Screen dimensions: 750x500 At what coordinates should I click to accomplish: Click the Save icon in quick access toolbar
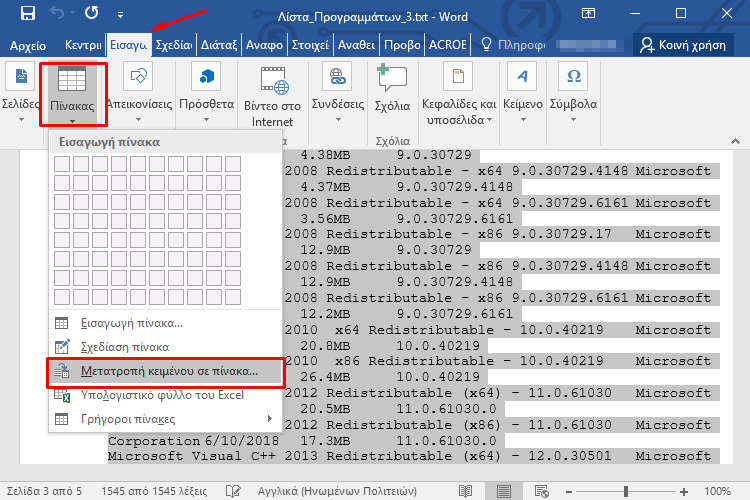coord(28,13)
